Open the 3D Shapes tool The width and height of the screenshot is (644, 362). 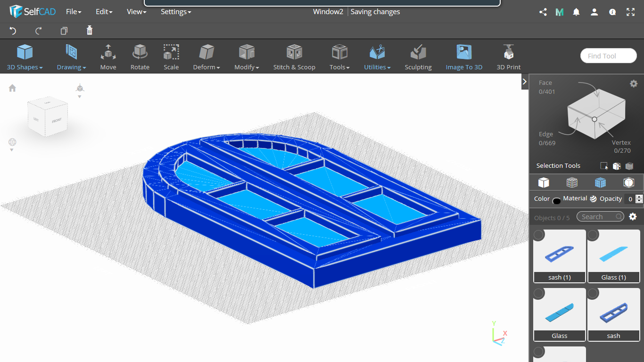[x=25, y=57]
